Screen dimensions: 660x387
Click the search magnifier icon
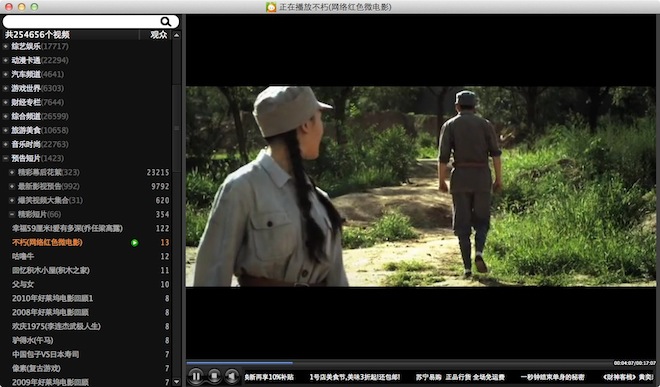pyautogui.click(x=166, y=21)
